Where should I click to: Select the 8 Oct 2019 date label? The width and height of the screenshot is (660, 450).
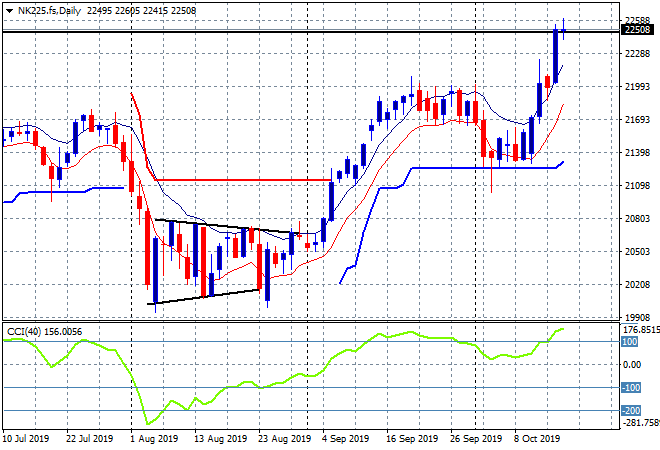click(x=537, y=439)
